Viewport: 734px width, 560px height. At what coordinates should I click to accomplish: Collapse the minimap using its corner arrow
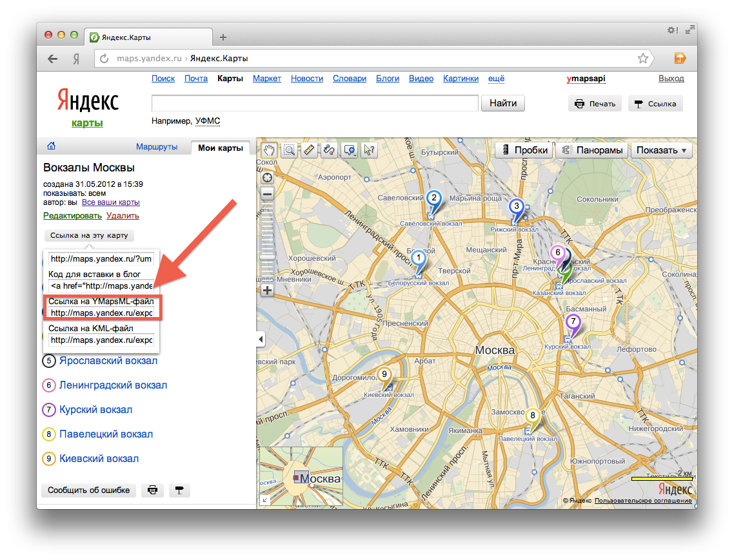[264, 499]
